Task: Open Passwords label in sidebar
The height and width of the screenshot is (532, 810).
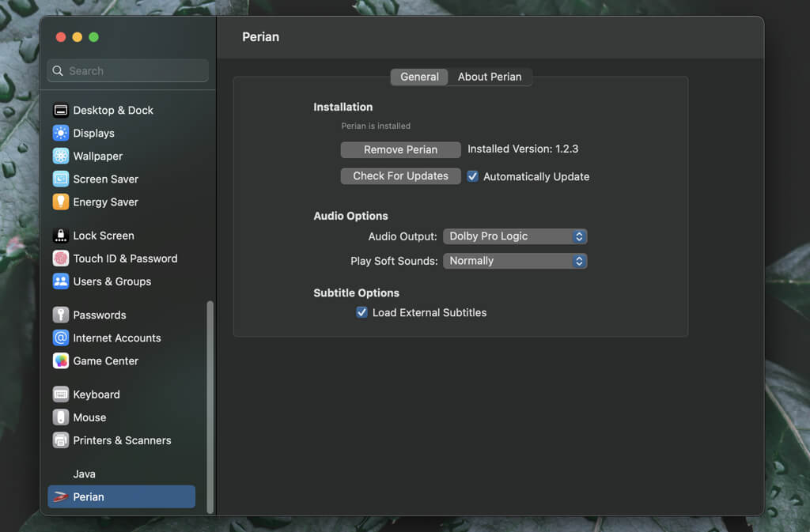Action: point(99,315)
